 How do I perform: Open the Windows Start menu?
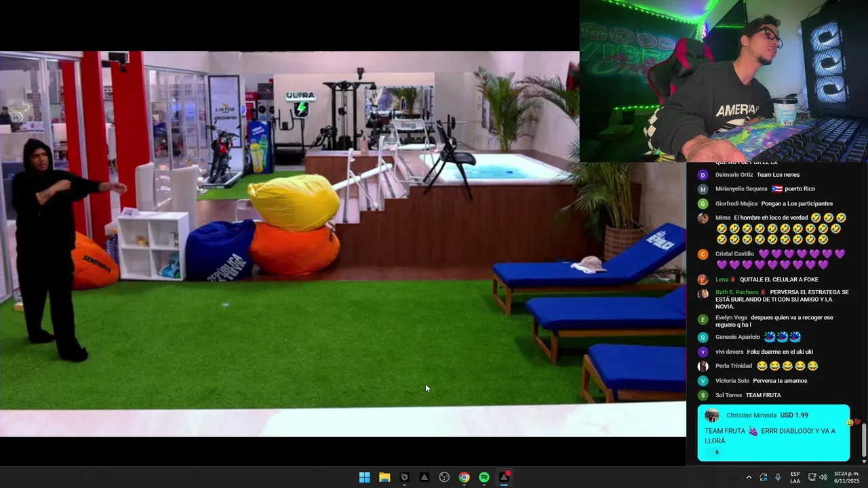pos(364,477)
